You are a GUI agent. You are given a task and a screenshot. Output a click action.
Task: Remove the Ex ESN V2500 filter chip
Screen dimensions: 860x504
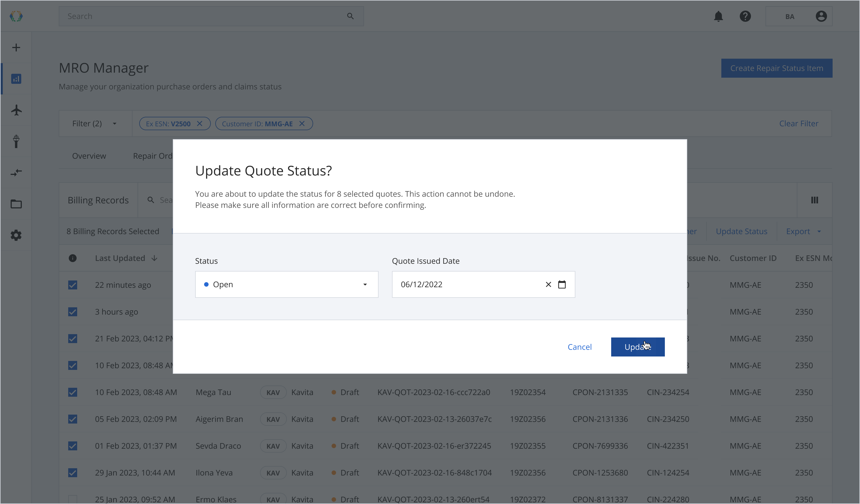tap(200, 123)
